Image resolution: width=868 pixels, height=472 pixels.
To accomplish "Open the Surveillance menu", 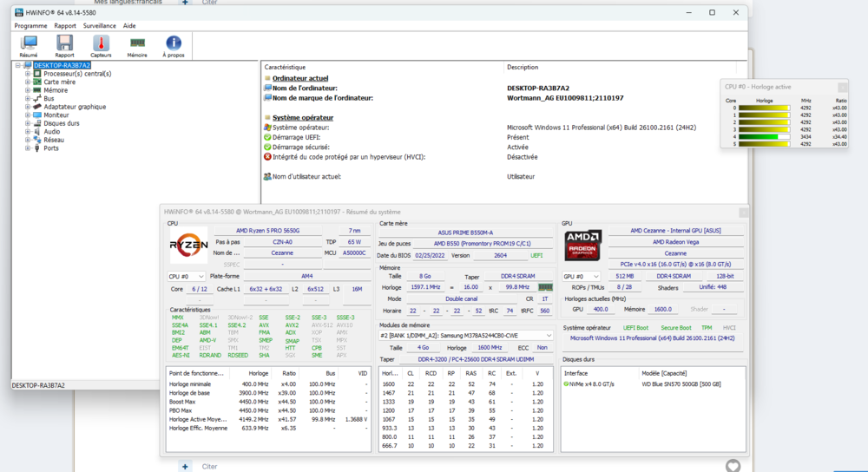I will (99, 26).
